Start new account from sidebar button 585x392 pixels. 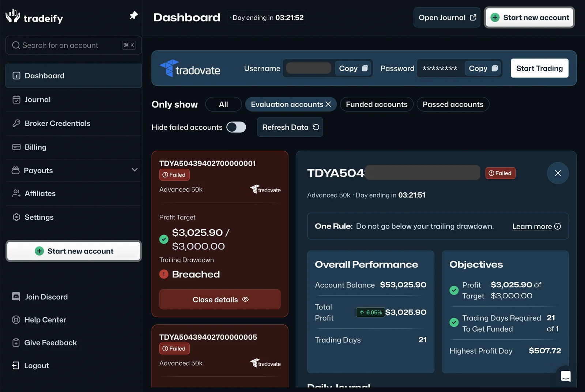click(x=73, y=251)
